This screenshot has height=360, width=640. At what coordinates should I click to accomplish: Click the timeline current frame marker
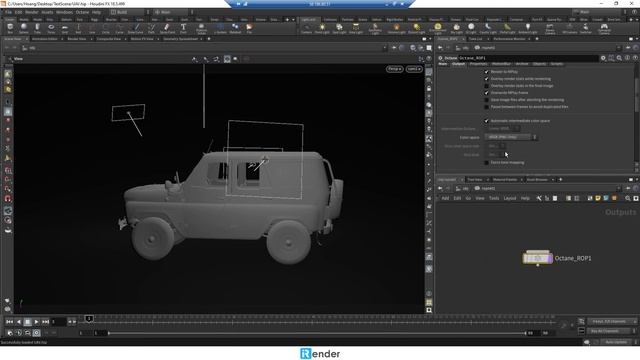point(89,318)
